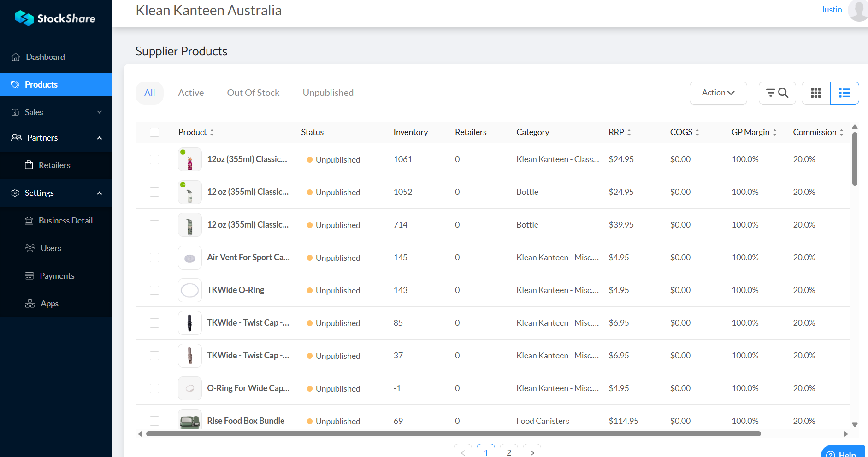
Task: Switch to grid view layout
Action: [x=815, y=93]
